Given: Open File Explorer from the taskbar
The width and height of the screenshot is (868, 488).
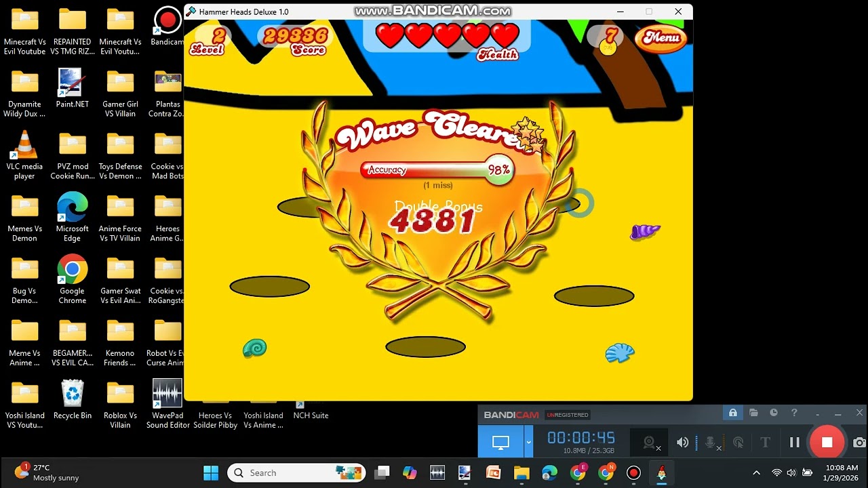Looking at the screenshot, I should pos(521,472).
